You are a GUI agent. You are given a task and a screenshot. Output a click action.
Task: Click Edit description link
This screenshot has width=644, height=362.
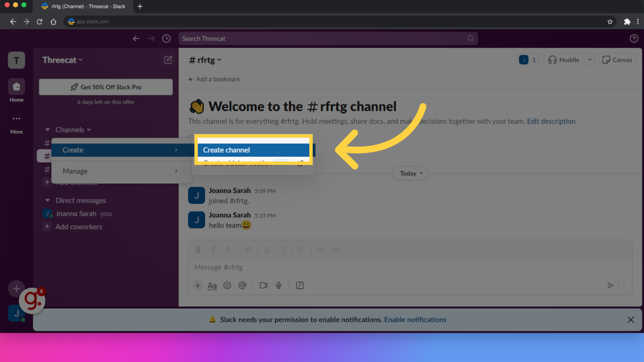pyautogui.click(x=551, y=121)
